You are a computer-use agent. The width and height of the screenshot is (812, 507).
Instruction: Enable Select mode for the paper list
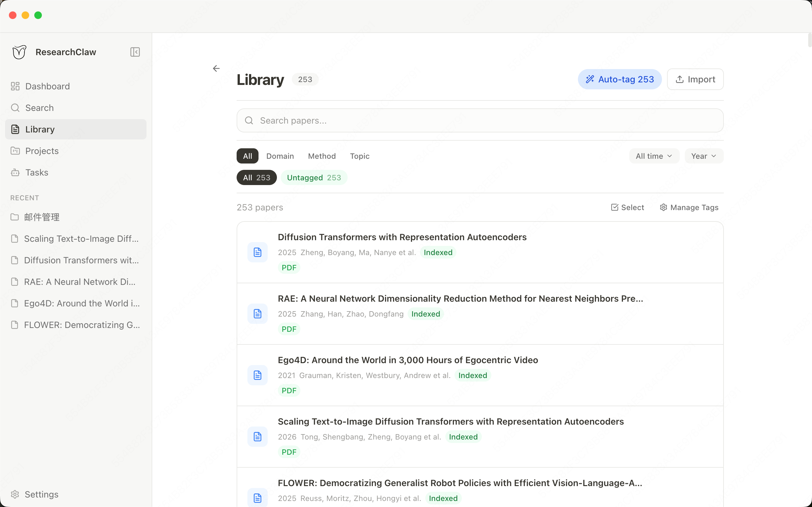pyautogui.click(x=627, y=207)
